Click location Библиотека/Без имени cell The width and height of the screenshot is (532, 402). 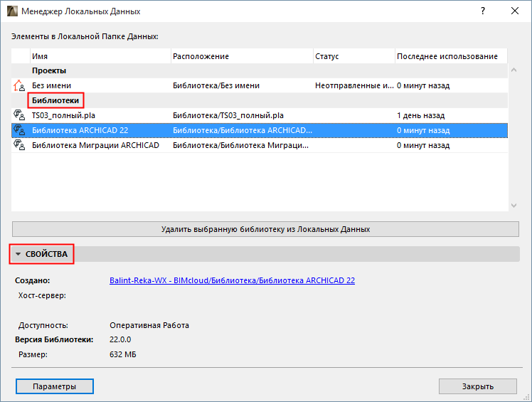216,85
